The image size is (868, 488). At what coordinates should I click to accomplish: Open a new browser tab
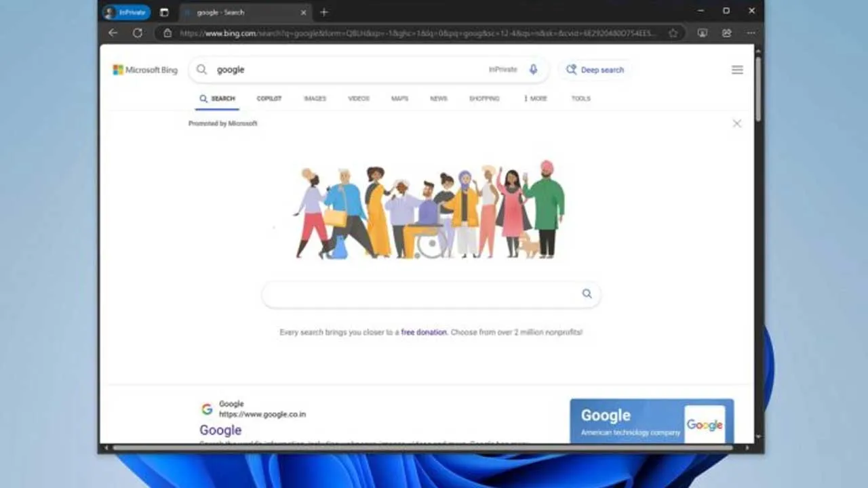click(x=324, y=12)
